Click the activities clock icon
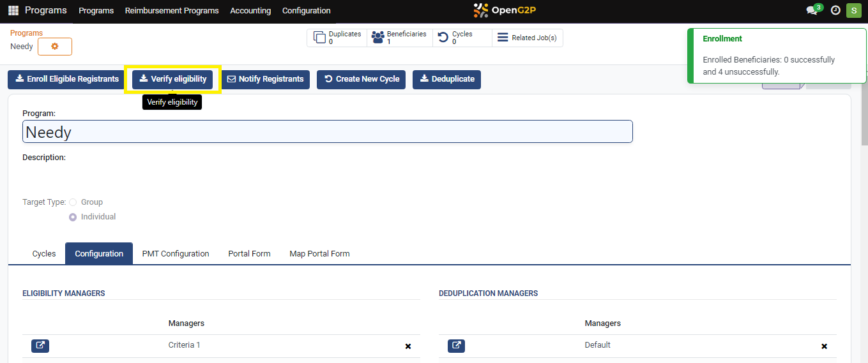The width and height of the screenshot is (868, 363). pos(835,10)
